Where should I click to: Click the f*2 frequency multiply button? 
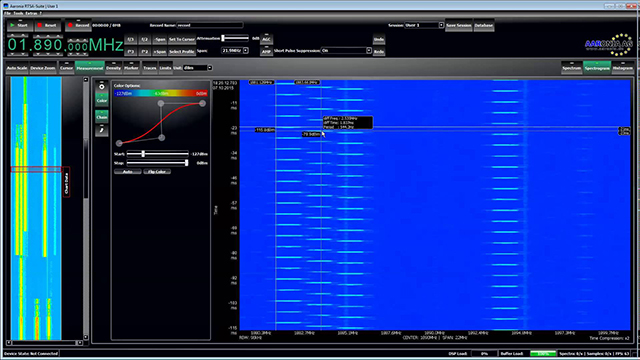pyautogui.click(x=144, y=52)
